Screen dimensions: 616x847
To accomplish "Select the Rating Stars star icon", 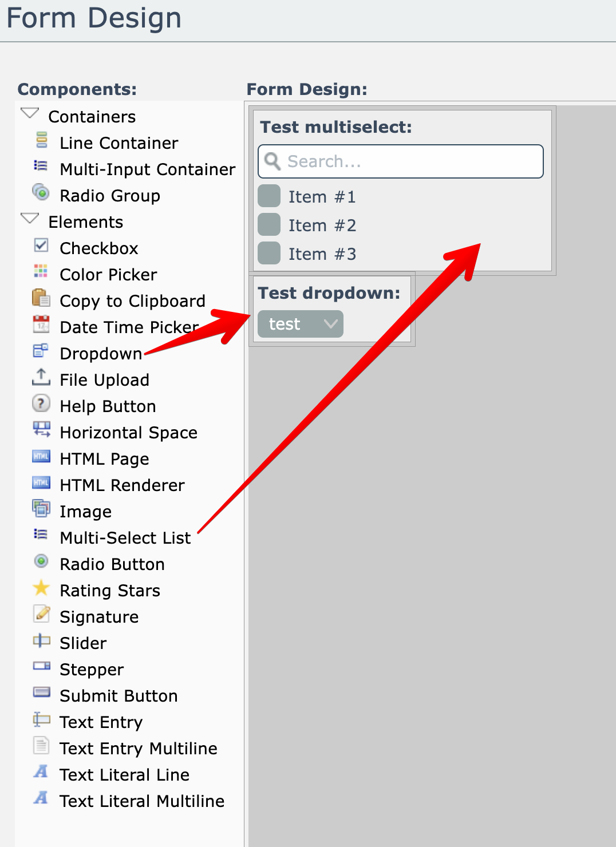I will coord(41,588).
